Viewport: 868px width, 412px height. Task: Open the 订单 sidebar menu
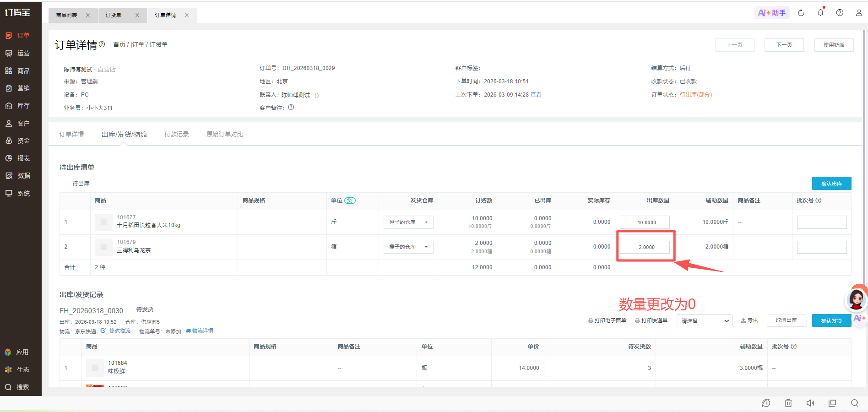18,36
